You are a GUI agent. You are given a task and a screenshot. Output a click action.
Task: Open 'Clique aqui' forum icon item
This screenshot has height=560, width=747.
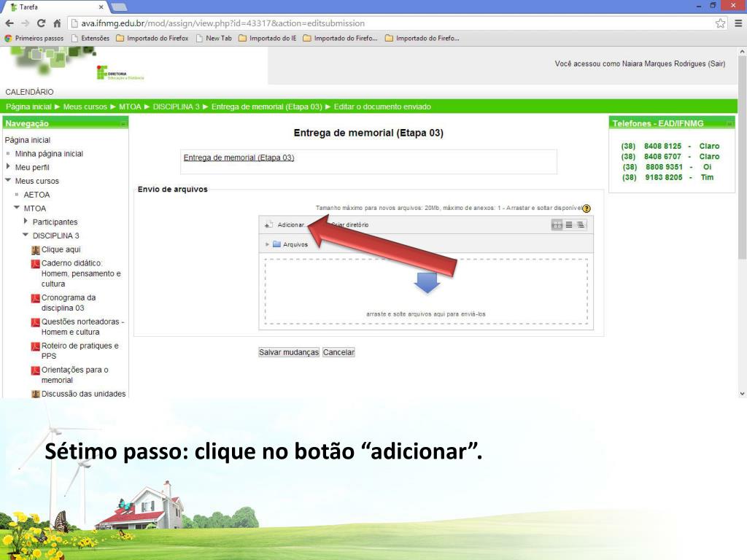click(x=35, y=249)
